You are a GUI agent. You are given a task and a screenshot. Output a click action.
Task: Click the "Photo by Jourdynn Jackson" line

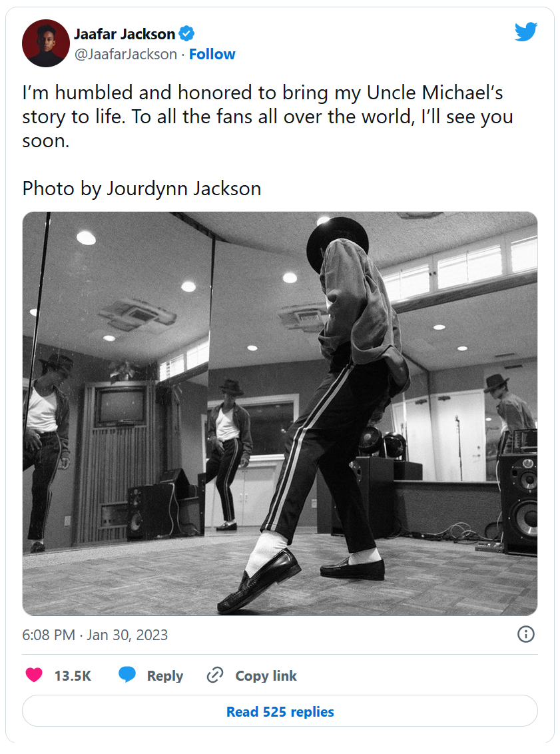(x=142, y=188)
